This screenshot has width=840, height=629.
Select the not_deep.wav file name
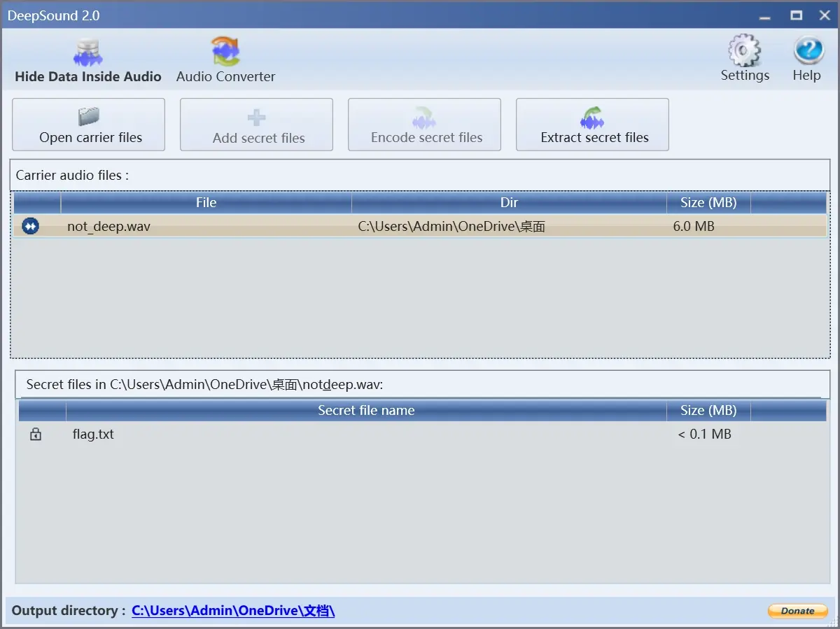(108, 227)
